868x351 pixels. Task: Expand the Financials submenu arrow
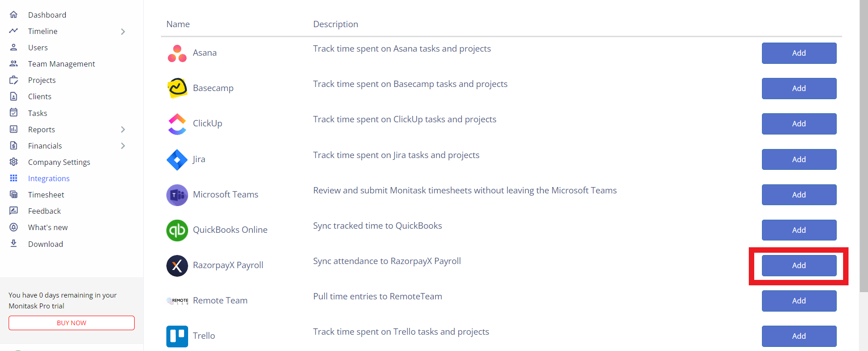pos(123,146)
